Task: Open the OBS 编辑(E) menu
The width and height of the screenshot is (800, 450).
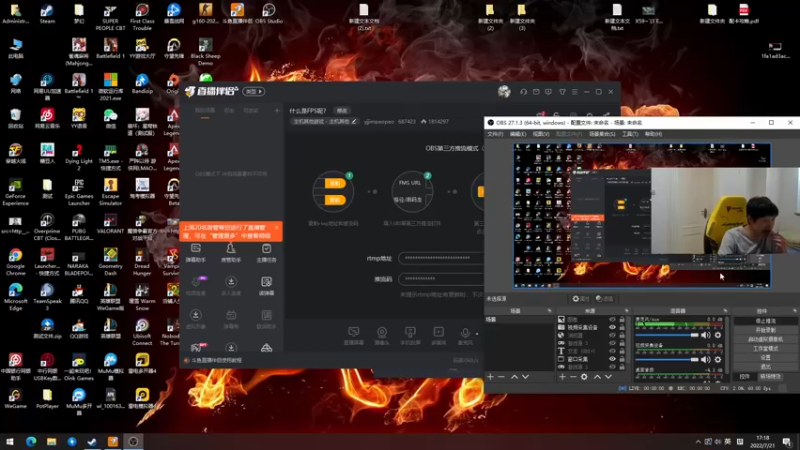Action: pos(517,134)
